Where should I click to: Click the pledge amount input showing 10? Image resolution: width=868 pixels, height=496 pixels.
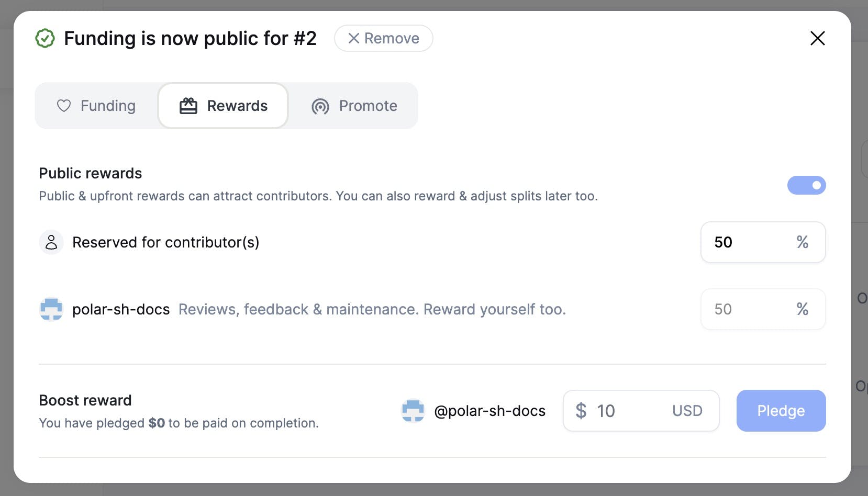641,411
